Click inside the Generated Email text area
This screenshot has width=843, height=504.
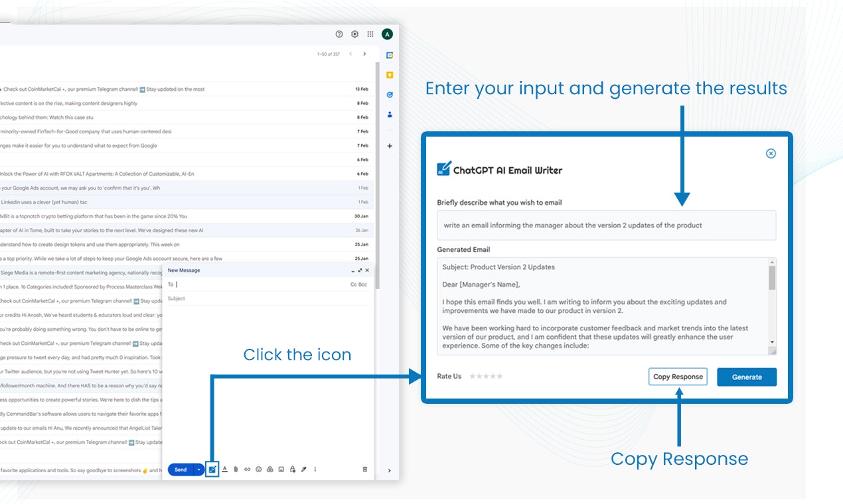pyautogui.click(x=603, y=306)
